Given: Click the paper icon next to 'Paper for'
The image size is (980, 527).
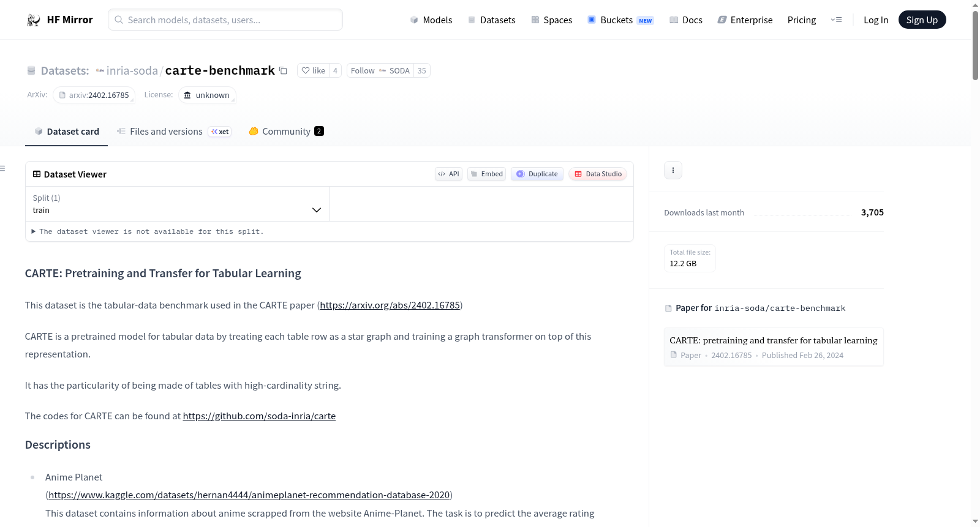Looking at the screenshot, I should [x=668, y=308].
